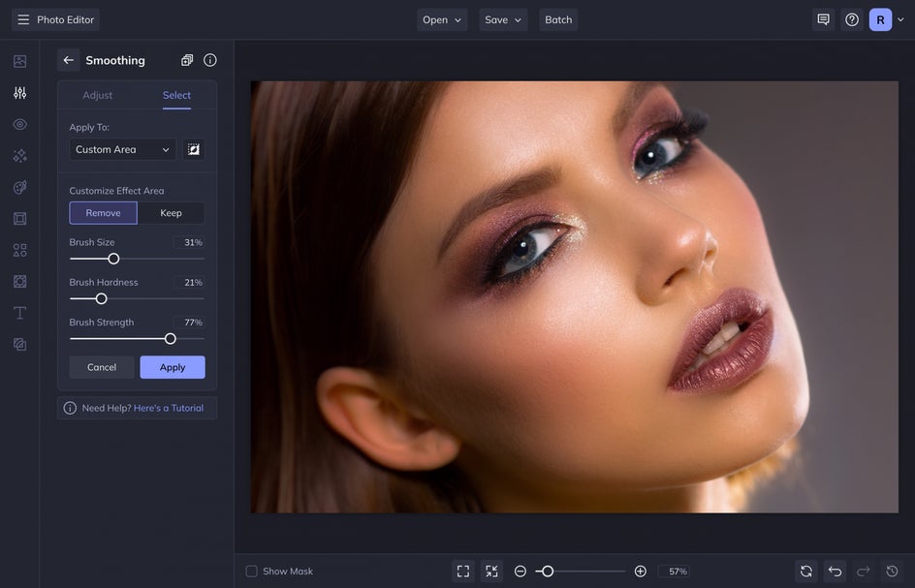Image resolution: width=915 pixels, height=588 pixels.
Task: Click the Brush Size 31% value field
Action: [189, 243]
